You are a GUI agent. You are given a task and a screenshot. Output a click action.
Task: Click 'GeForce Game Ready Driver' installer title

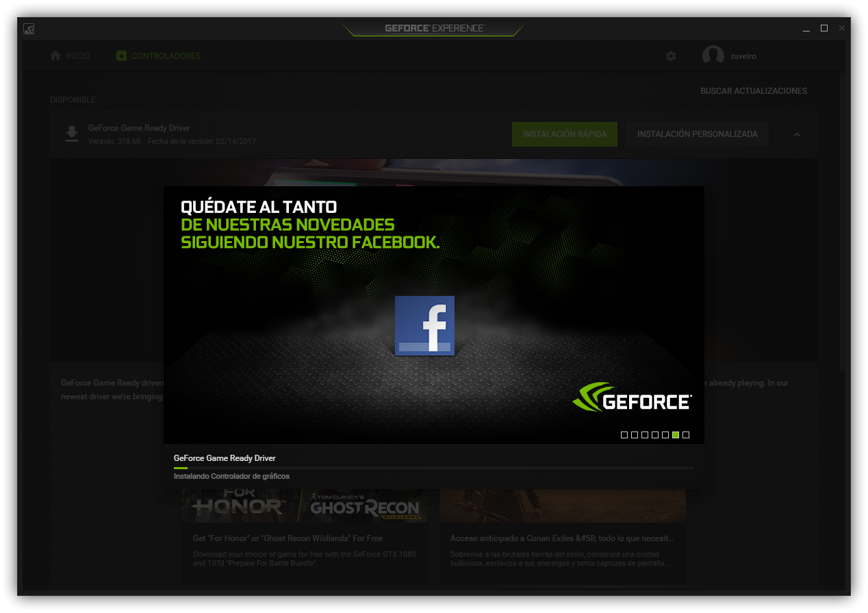point(225,458)
